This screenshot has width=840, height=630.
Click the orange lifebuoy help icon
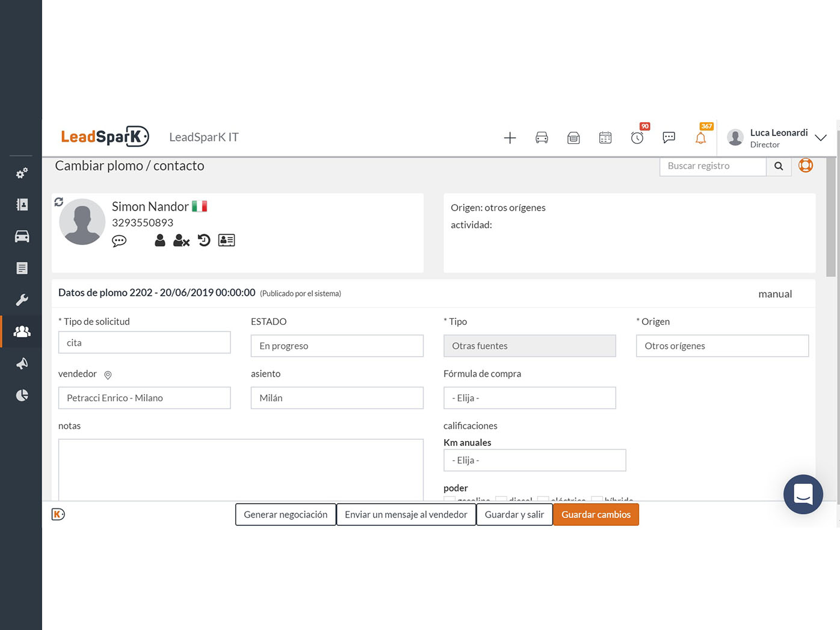[x=806, y=165]
